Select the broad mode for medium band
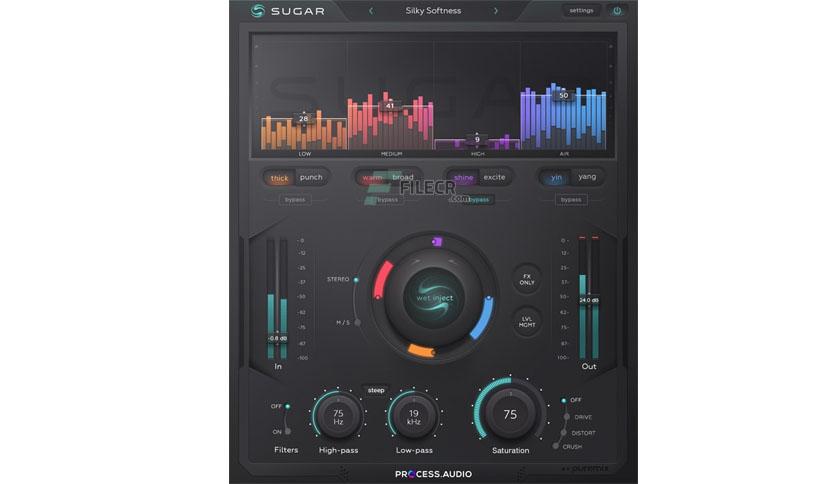This screenshot has width=836, height=484. (403, 177)
